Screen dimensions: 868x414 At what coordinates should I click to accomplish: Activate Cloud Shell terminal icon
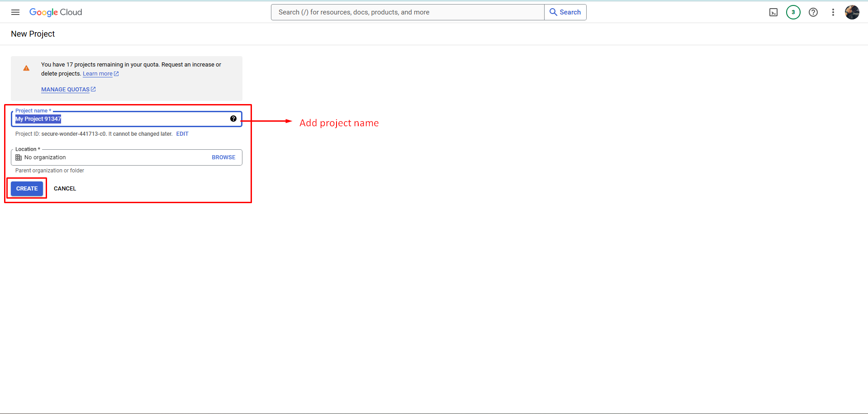[773, 12]
